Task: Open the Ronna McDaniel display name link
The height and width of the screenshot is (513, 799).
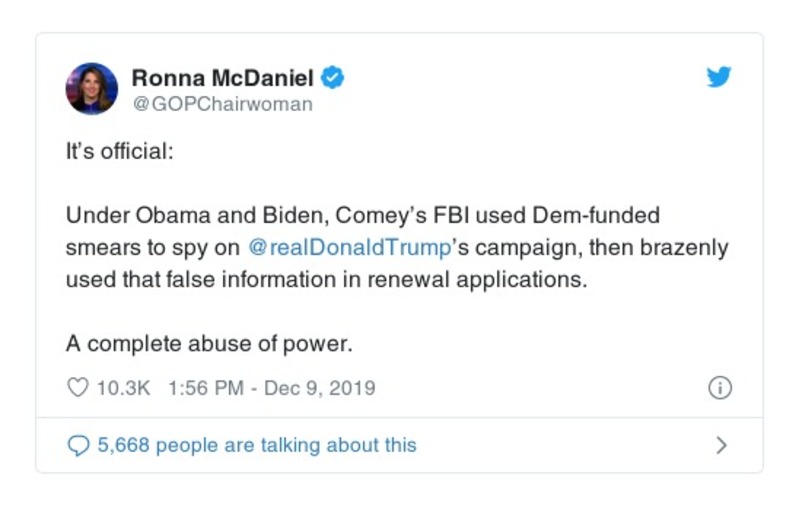Action: pos(222,77)
